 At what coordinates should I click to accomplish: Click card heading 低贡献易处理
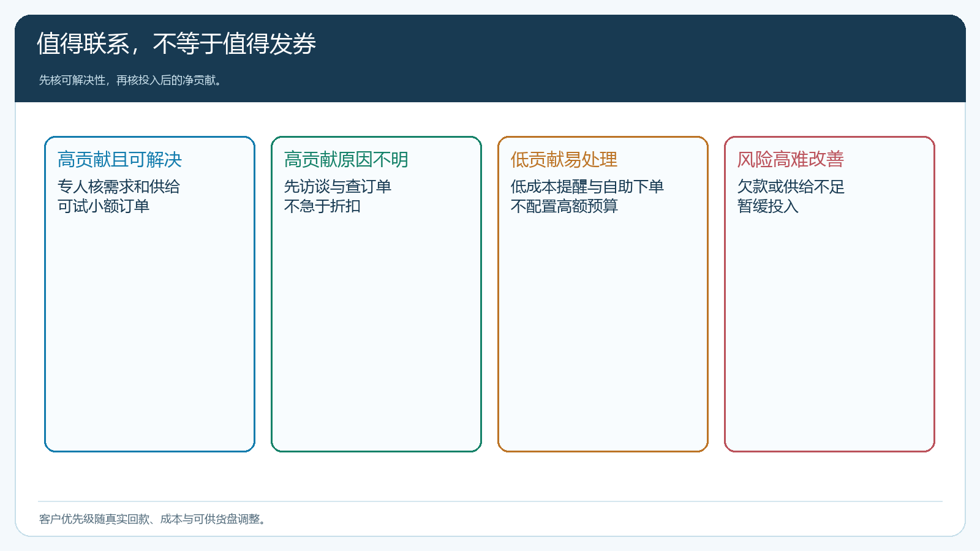pyautogui.click(x=564, y=160)
